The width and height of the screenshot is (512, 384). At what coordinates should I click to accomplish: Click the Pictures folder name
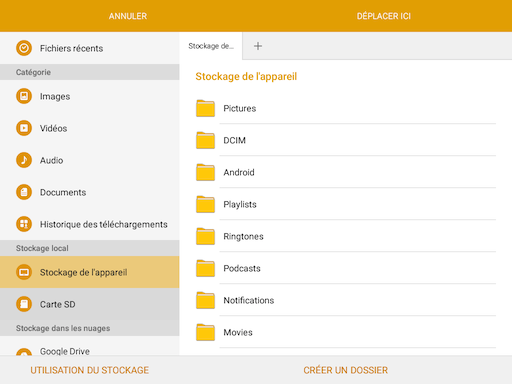240,108
